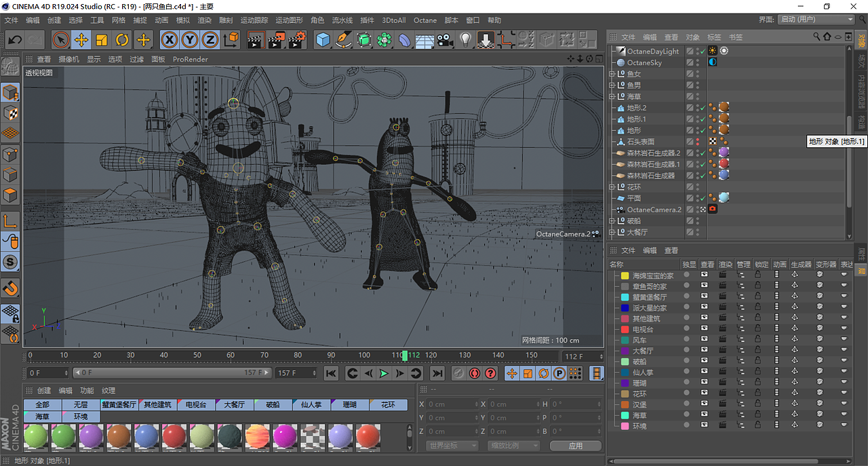Select the 环境 material layer tab

[81, 416]
